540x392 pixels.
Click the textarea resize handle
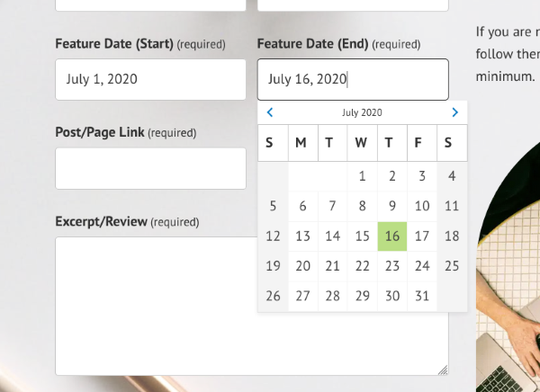click(x=442, y=370)
